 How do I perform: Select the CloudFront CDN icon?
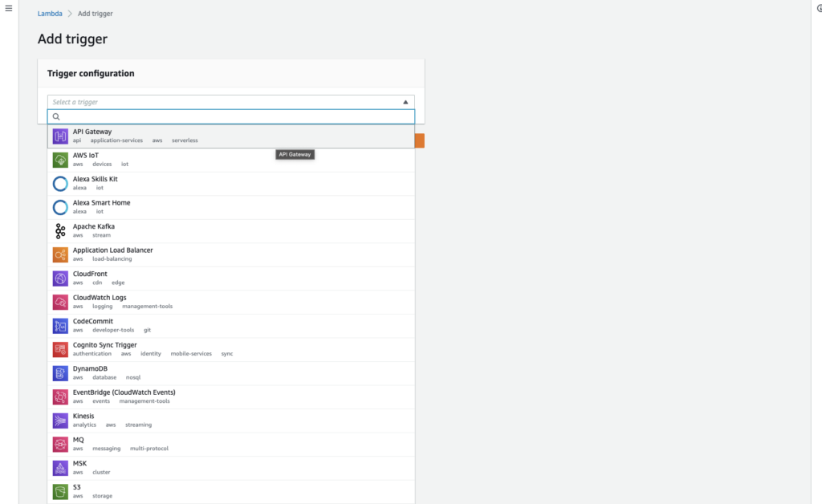point(60,278)
